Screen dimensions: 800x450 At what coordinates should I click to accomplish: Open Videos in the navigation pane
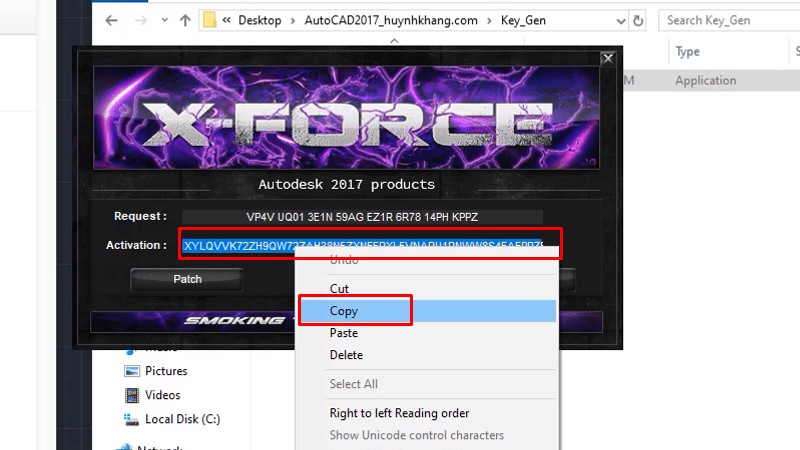click(163, 395)
